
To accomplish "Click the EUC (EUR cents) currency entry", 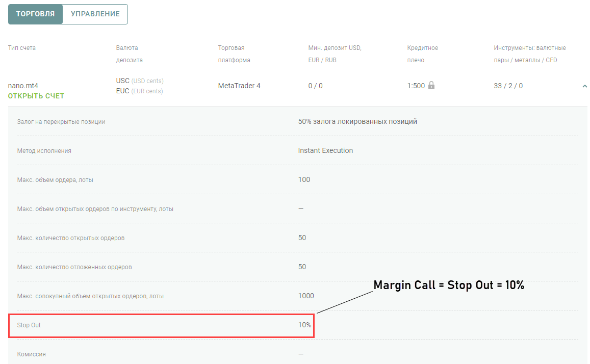I will tap(139, 91).
